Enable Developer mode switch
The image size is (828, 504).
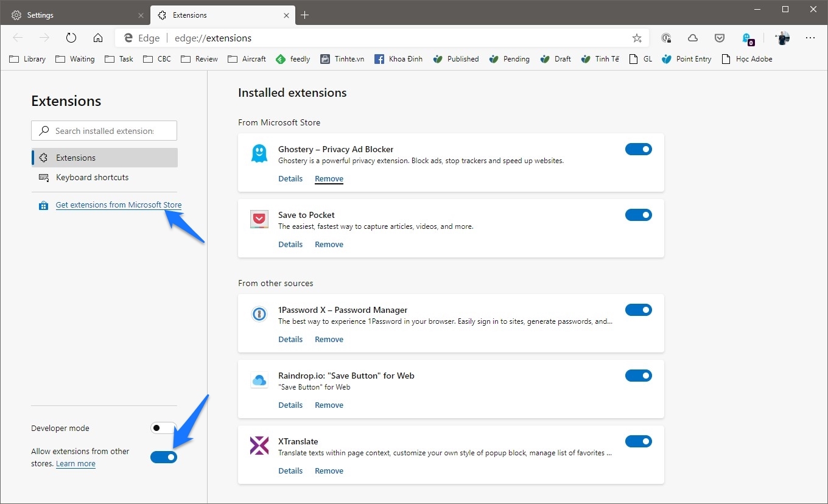coord(164,428)
